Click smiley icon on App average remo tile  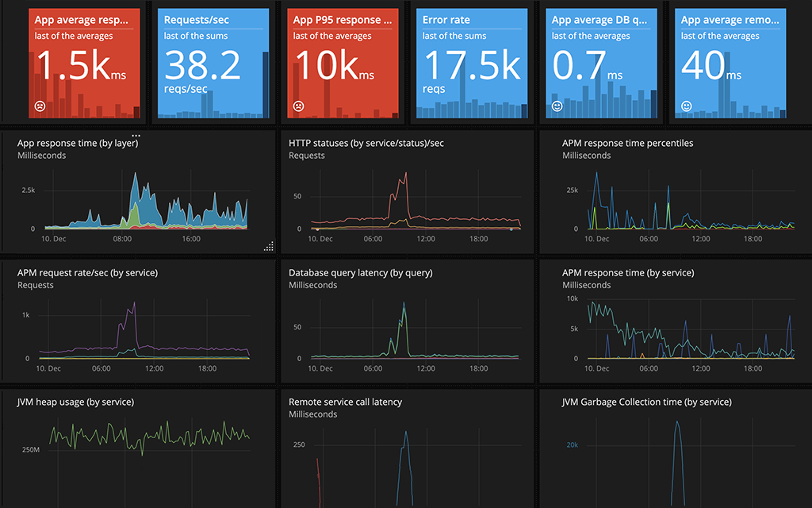[686, 106]
